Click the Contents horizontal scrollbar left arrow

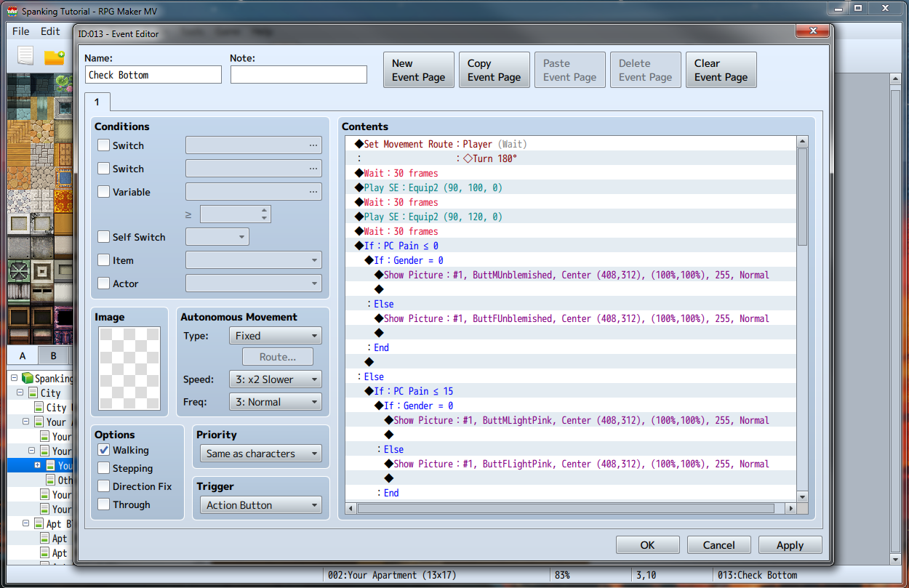tap(351, 508)
